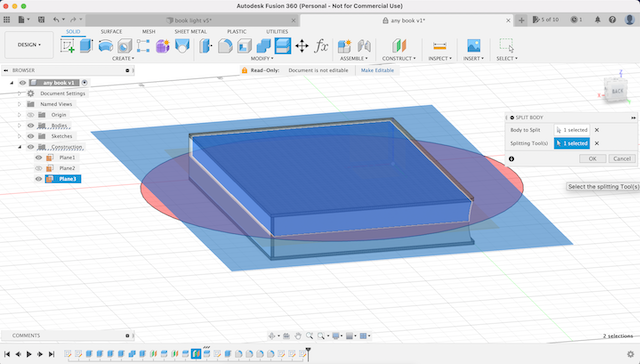Select the Create Form purple icon

(x=162, y=46)
